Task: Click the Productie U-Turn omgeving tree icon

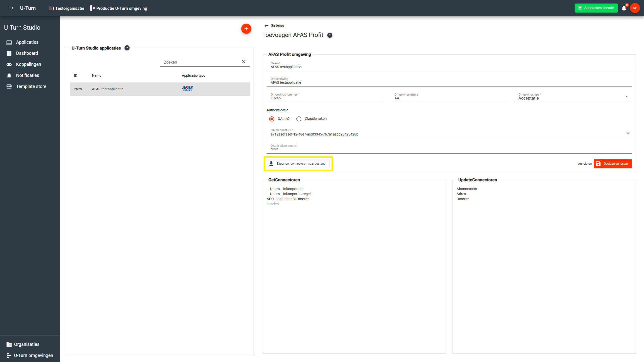Action: tap(92, 8)
